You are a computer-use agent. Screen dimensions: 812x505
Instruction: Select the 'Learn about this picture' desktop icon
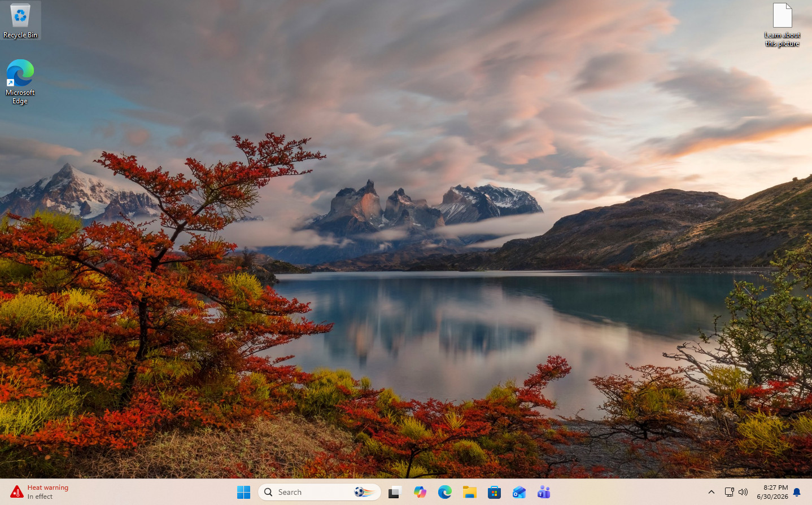click(782, 25)
